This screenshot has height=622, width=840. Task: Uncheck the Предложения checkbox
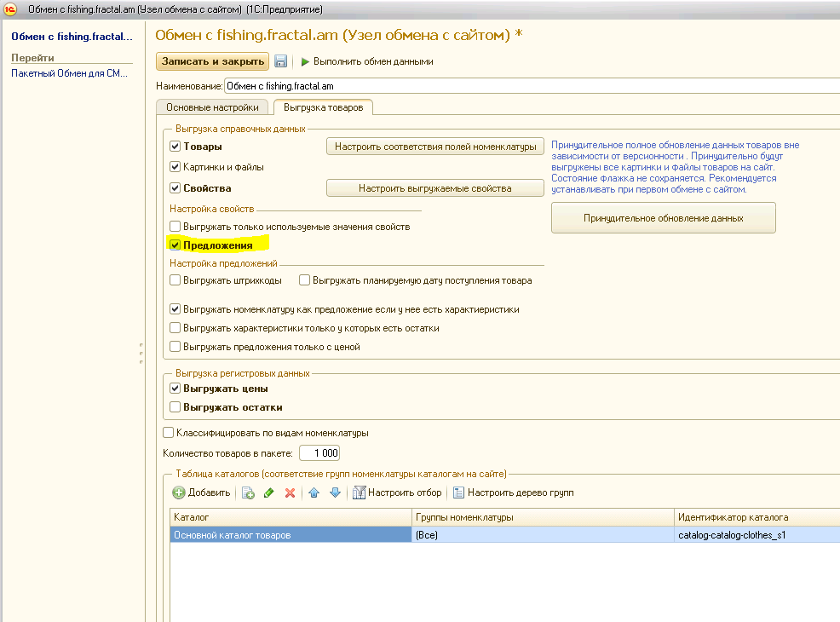(x=175, y=245)
